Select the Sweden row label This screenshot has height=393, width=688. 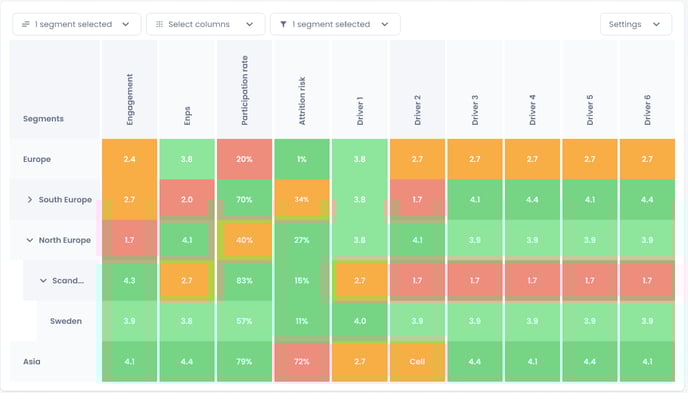(x=66, y=321)
